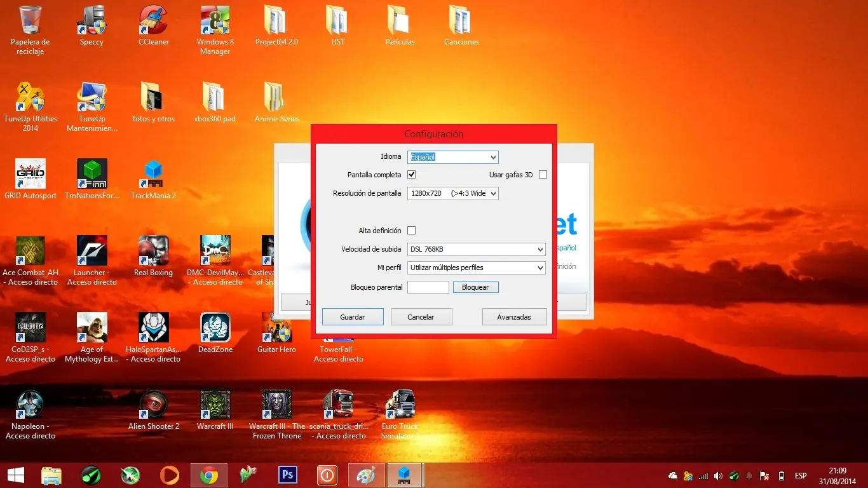Click the ESP language indicator

point(801,476)
